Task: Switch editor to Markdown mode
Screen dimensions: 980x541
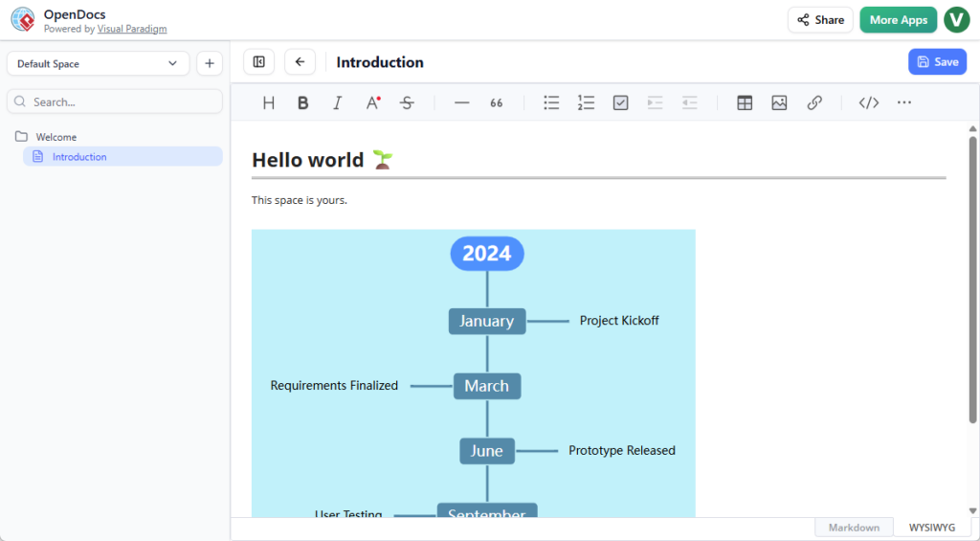Action: tap(854, 528)
